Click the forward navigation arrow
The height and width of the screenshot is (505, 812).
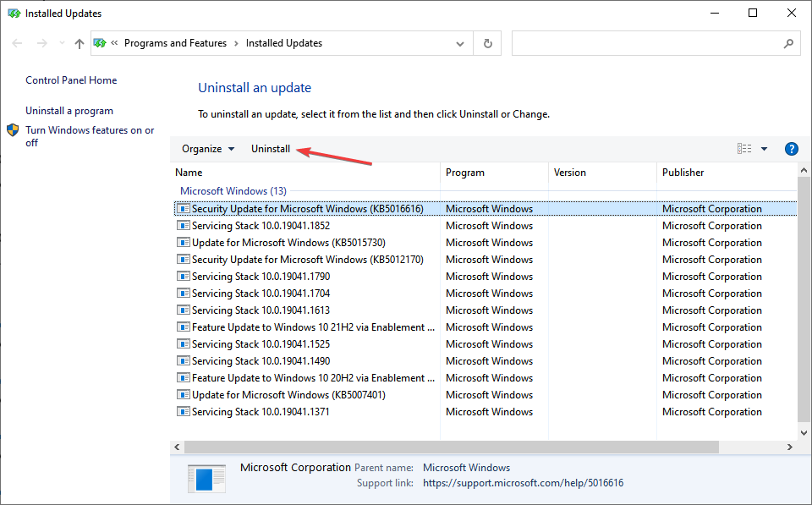coord(42,43)
